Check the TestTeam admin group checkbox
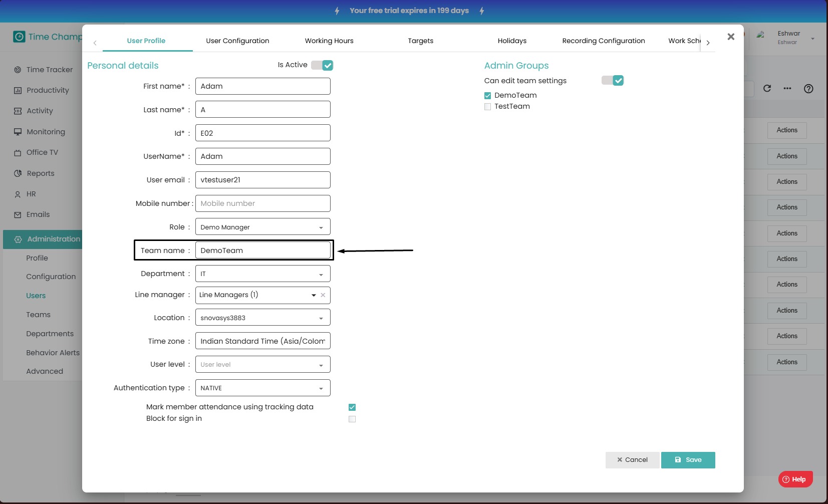Viewport: 828px width, 504px height. click(x=487, y=107)
